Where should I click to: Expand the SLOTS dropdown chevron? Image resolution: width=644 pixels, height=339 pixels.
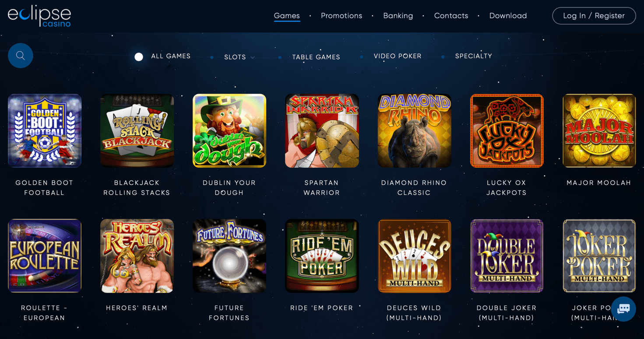pyautogui.click(x=253, y=57)
